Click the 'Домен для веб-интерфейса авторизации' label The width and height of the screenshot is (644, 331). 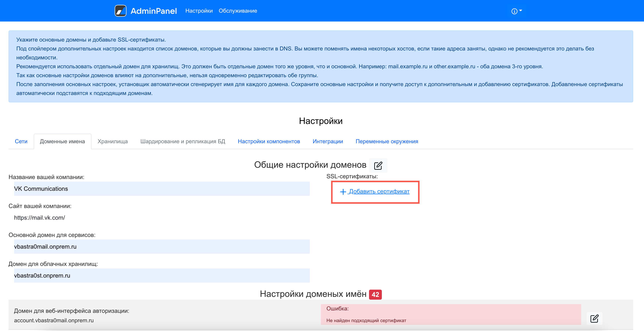(72, 311)
